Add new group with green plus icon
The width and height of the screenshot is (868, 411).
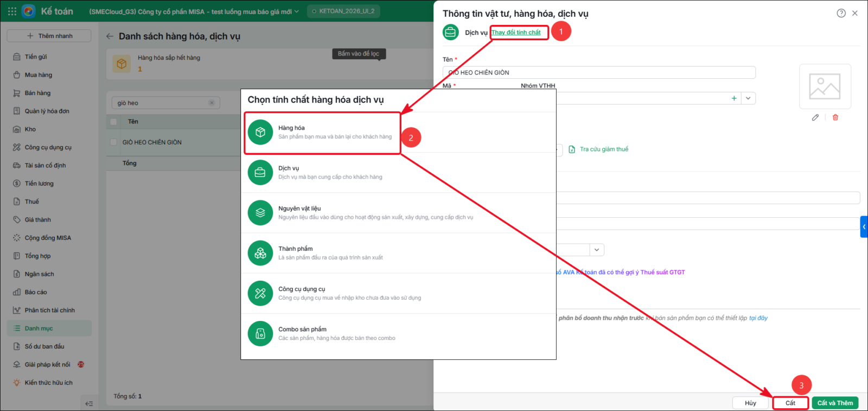coord(734,98)
